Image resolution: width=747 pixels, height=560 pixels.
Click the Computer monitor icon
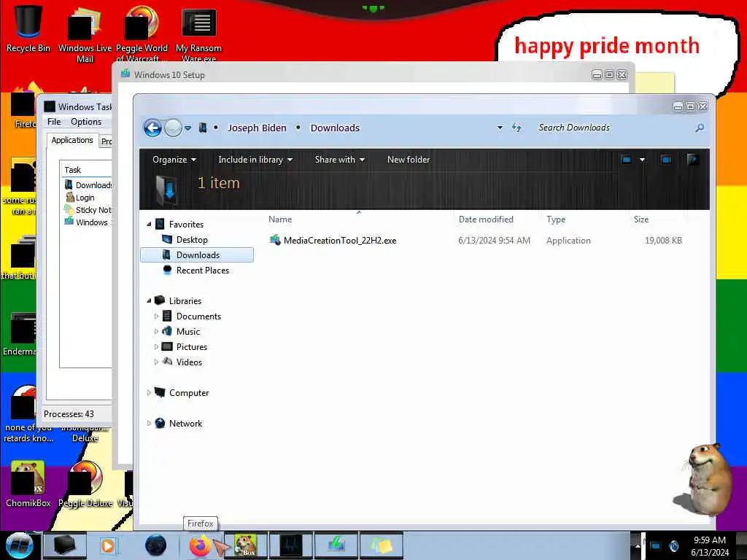pyautogui.click(x=160, y=392)
